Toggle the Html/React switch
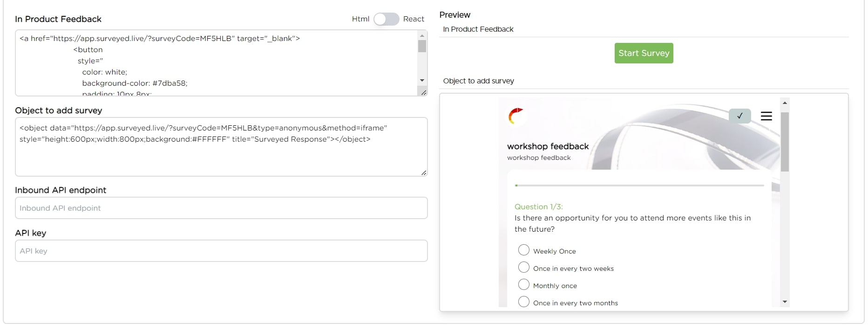 click(386, 19)
